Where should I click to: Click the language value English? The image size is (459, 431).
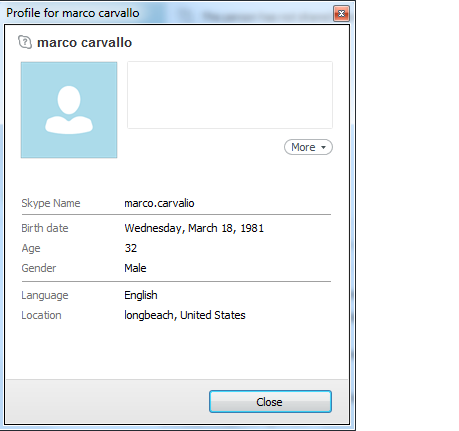pos(141,295)
